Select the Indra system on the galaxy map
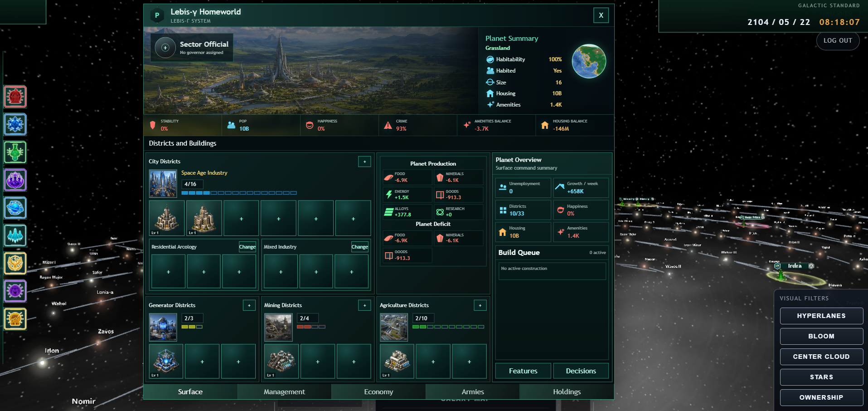The height and width of the screenshot is (411, 868). pos(794,266)
